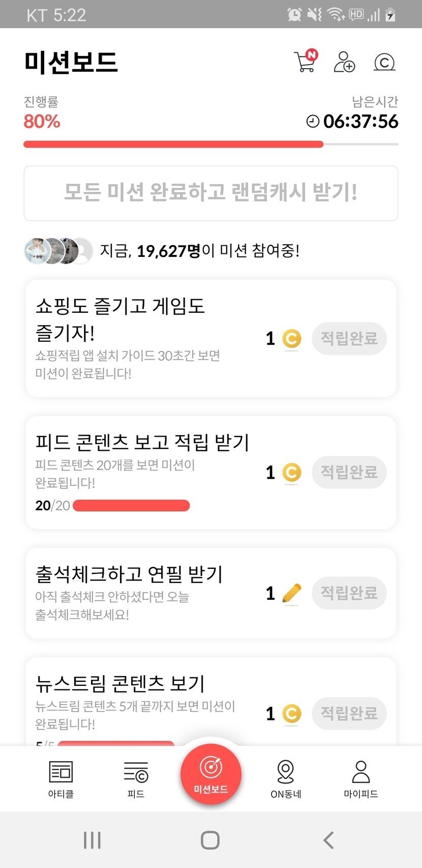Screen dimensions: 422x868
Task: Switch to the 아티클 tab
Action: pos(61,778)
